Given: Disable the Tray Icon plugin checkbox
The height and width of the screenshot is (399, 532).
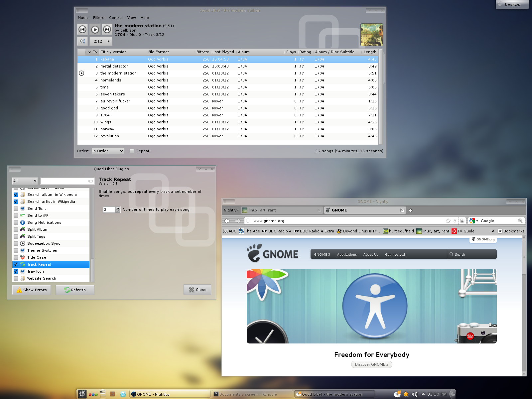Looking at the screenshot, I should pos(16,271).
